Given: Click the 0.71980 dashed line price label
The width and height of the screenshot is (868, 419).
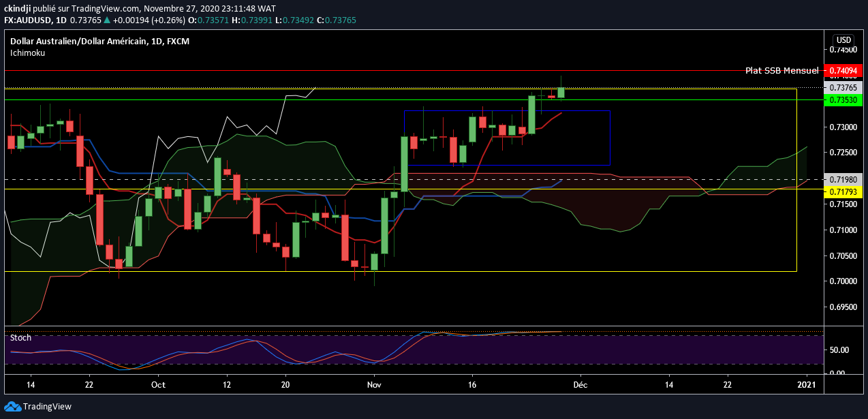Looking at the screenshot, I should coord(843,180).
